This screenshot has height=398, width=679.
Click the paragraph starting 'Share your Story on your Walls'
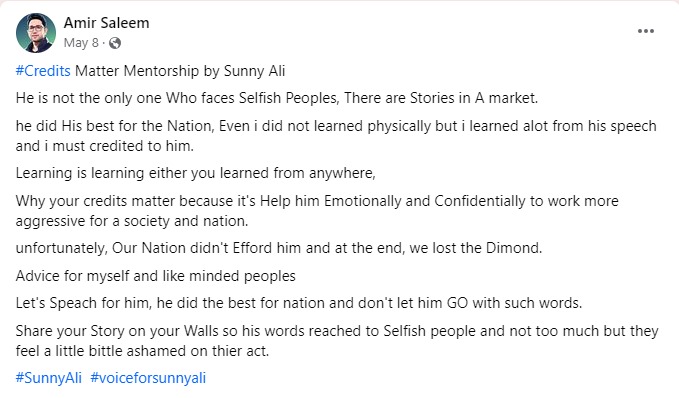coord(337,340)
